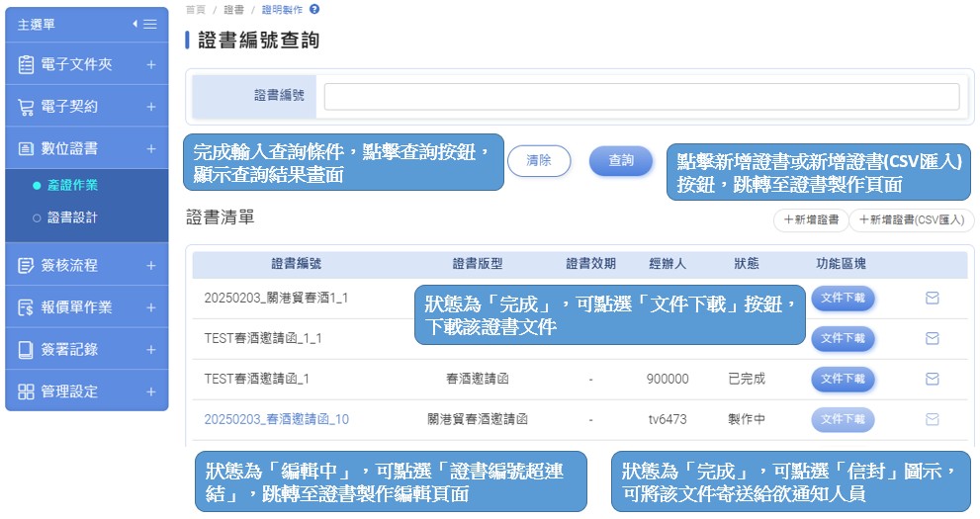Click the 管理設定 grid icon
980x519 pixels.
click(26, 391)
